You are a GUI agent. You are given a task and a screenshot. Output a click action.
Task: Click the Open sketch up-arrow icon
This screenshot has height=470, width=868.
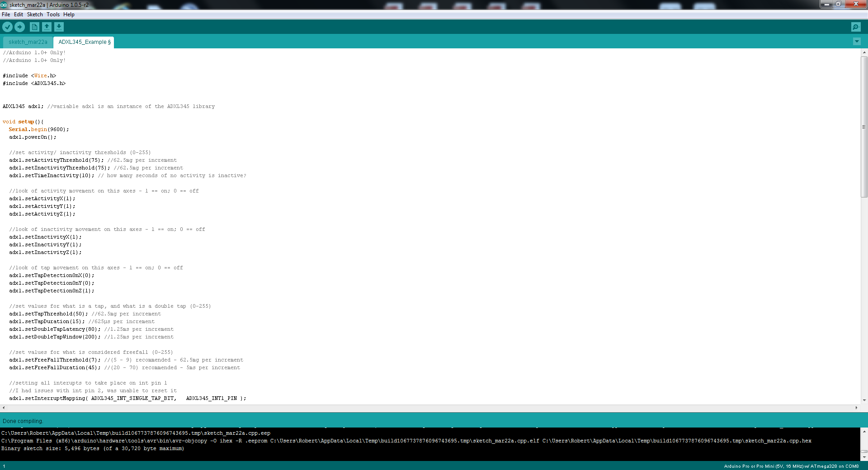pos(47,27)
